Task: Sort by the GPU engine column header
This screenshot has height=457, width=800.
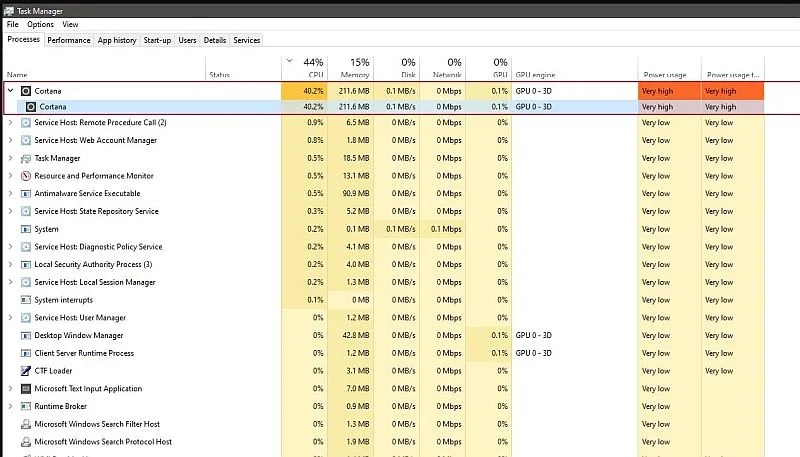Action: click(574, 68)
